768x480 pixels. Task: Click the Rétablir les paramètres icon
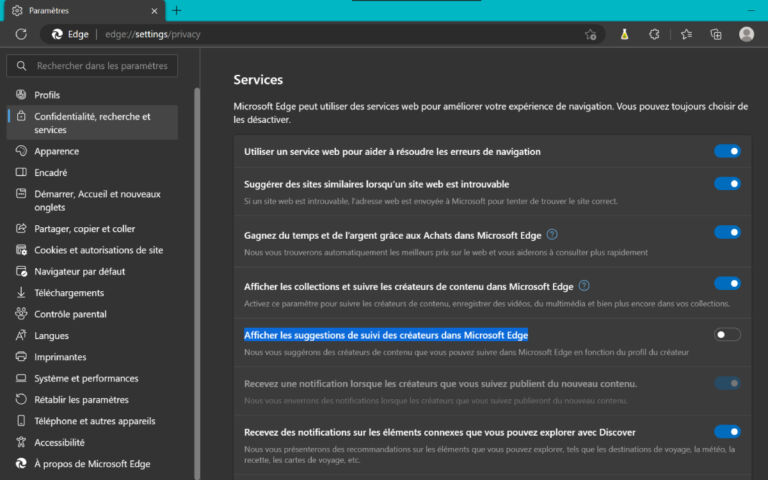21,399
